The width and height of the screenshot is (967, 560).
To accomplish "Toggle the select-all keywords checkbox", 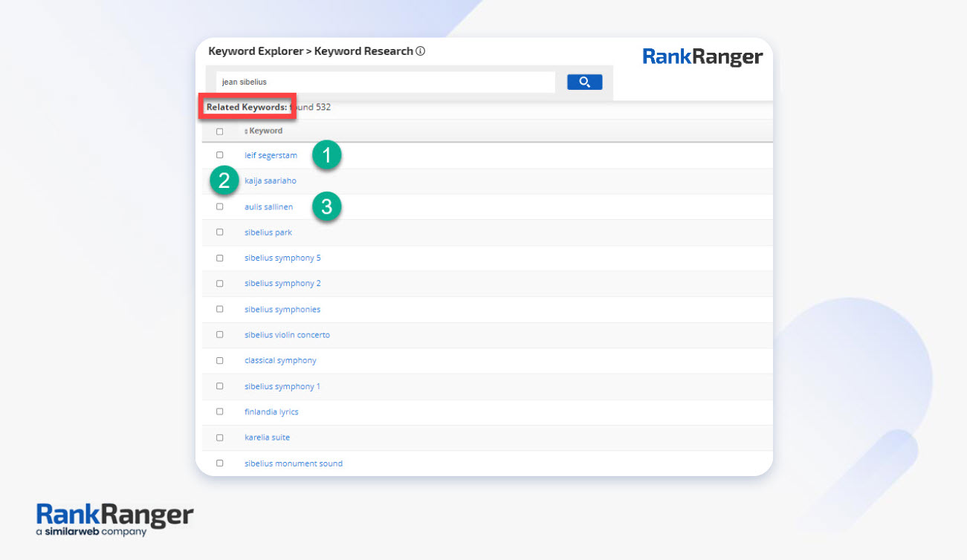I will (x=219, y=130).
